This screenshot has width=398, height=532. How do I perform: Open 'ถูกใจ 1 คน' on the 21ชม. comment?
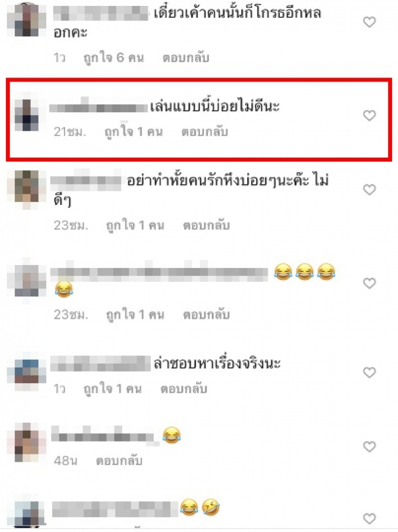click(x=133, y=132)
